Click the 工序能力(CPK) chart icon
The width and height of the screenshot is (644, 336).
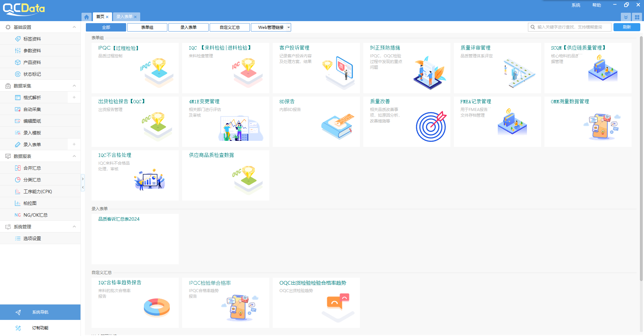(x=18, y=191)
